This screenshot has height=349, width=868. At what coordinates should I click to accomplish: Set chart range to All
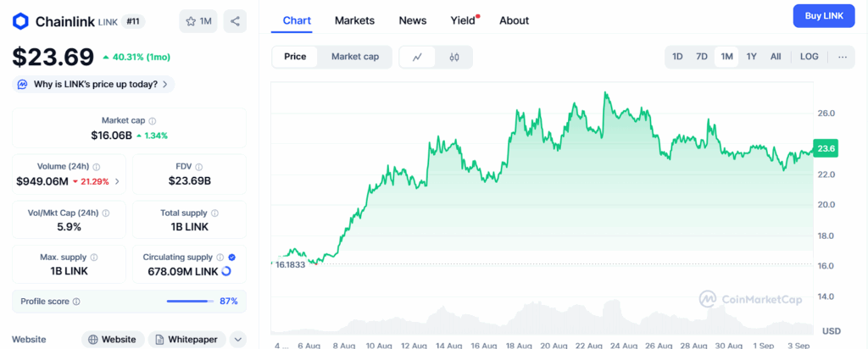pyautogui.click(x=776, y=57)
